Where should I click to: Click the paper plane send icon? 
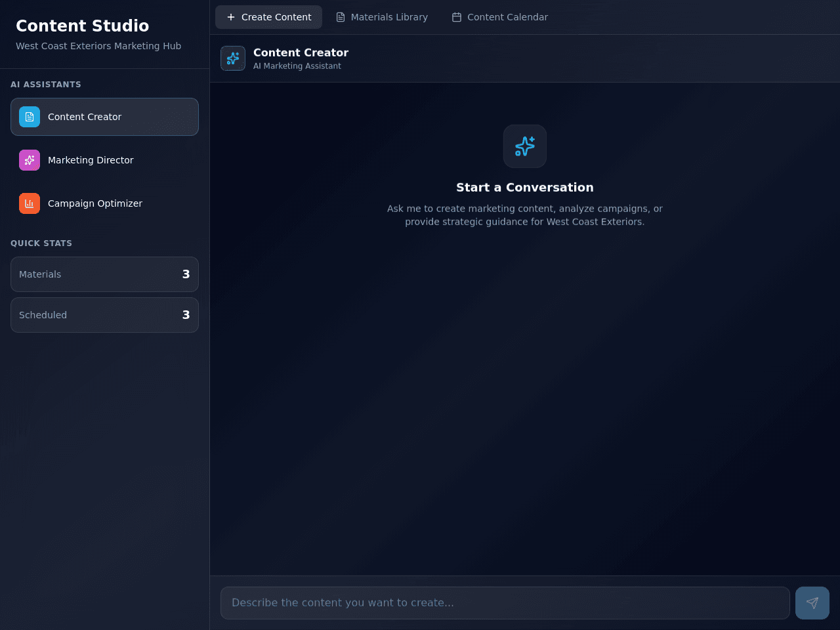click(x=812, y=603)
